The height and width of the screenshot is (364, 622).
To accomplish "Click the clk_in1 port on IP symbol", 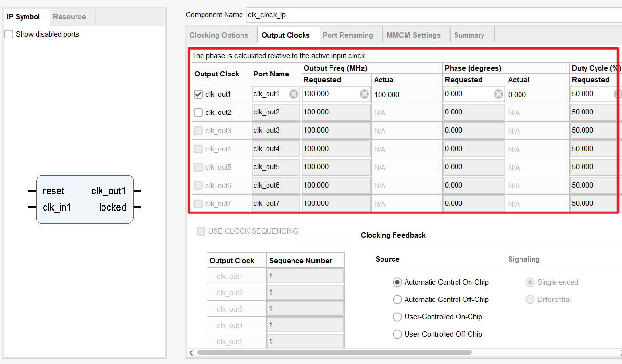I will [57, 207].
